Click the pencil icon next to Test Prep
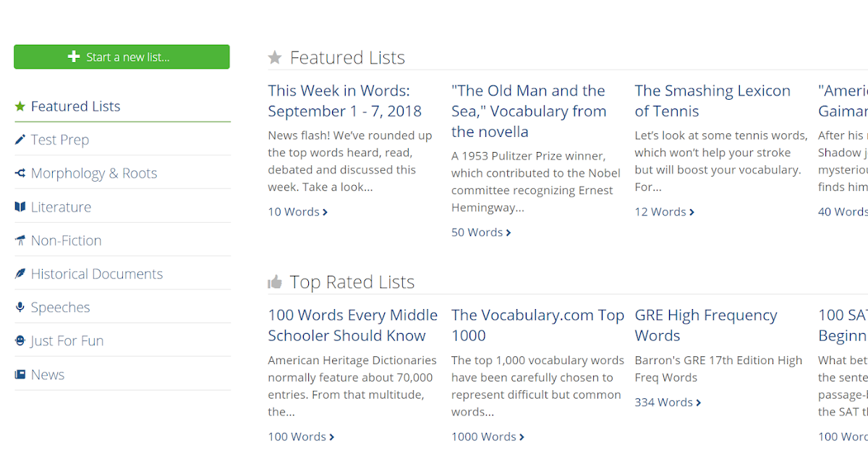 20,140
